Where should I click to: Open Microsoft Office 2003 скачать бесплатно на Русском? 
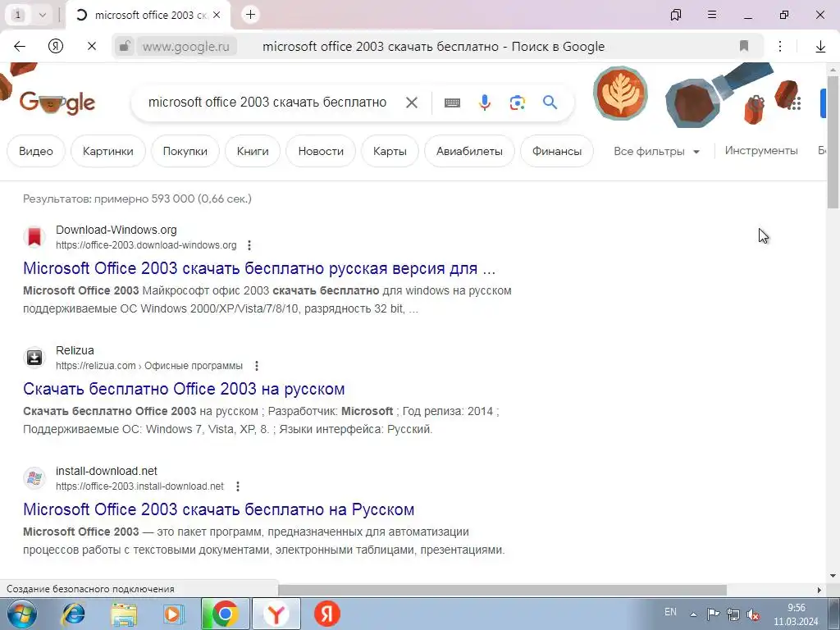(x=218, y=509)
